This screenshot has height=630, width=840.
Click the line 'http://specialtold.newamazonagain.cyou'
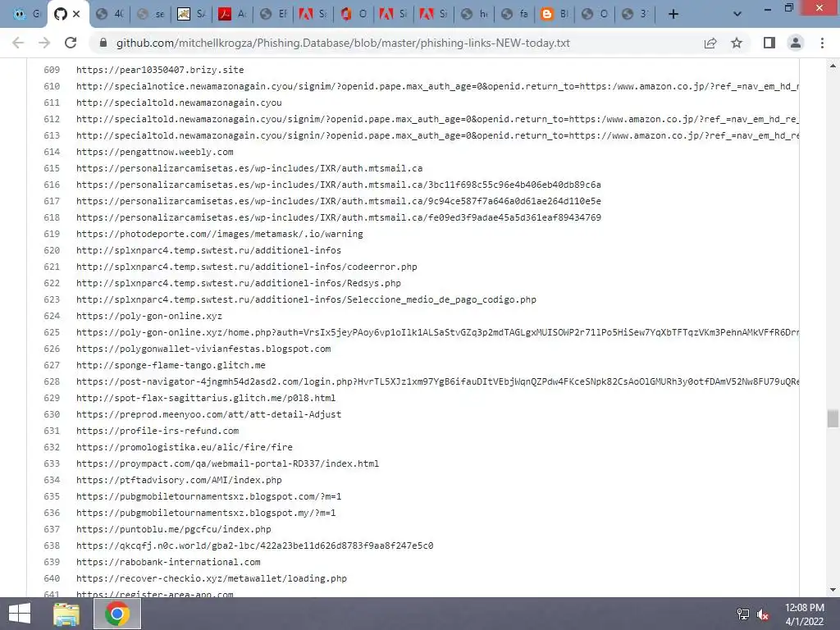(179, 103)
